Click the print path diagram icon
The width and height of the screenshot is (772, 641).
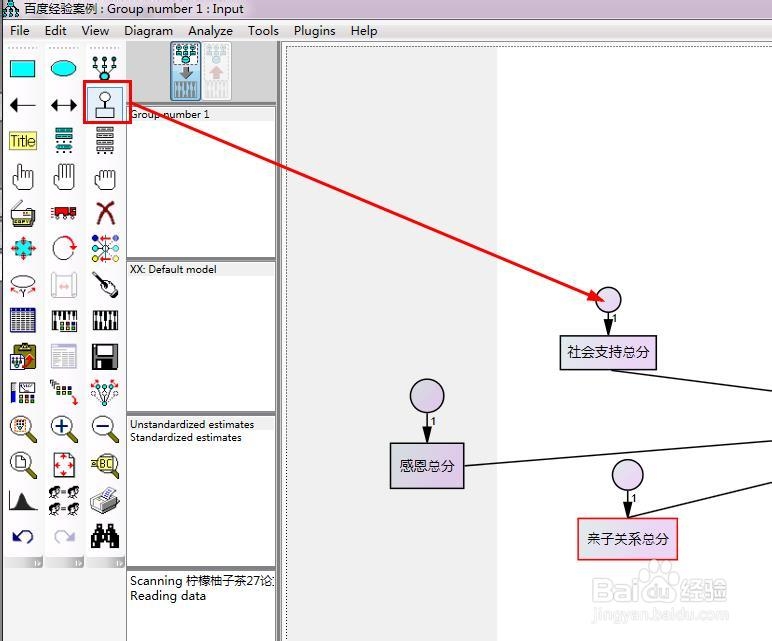[x=105, y=501]
